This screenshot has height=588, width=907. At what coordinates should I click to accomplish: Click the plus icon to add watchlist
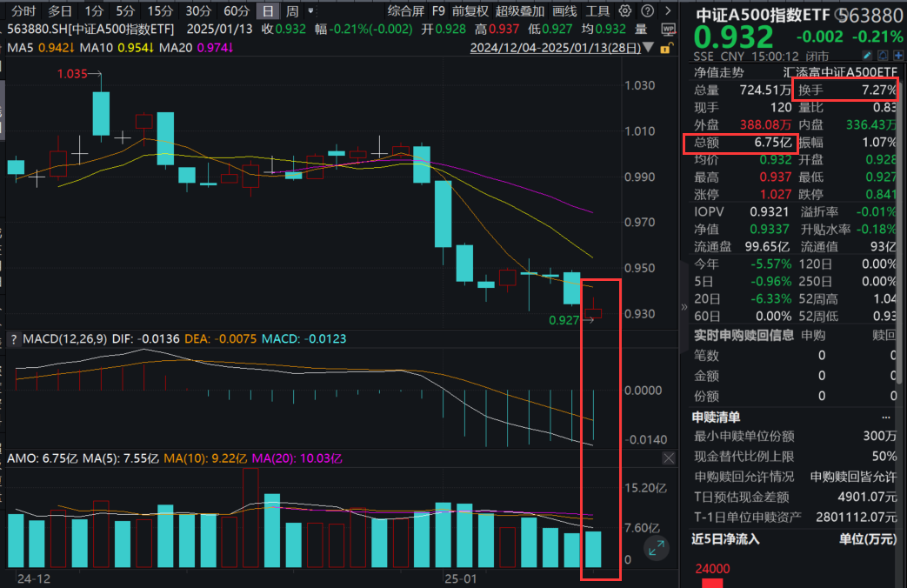900,55
